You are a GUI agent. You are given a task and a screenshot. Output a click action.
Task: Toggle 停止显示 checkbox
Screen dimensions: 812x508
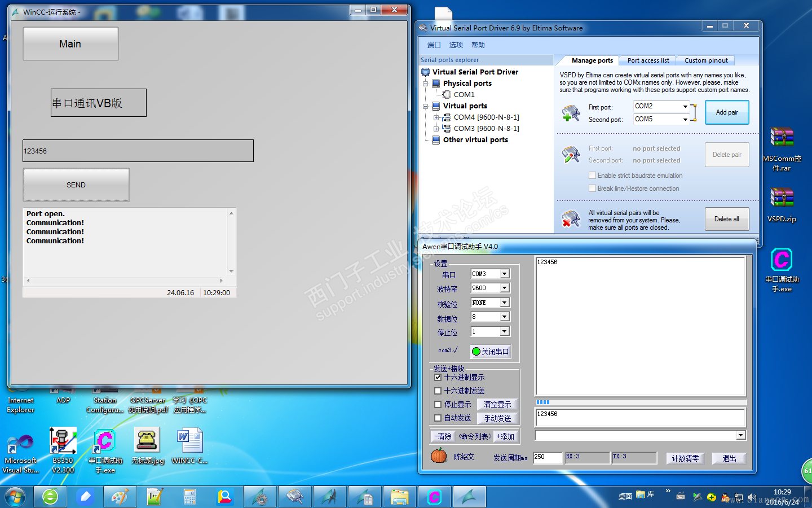click(x=438, y=404)
